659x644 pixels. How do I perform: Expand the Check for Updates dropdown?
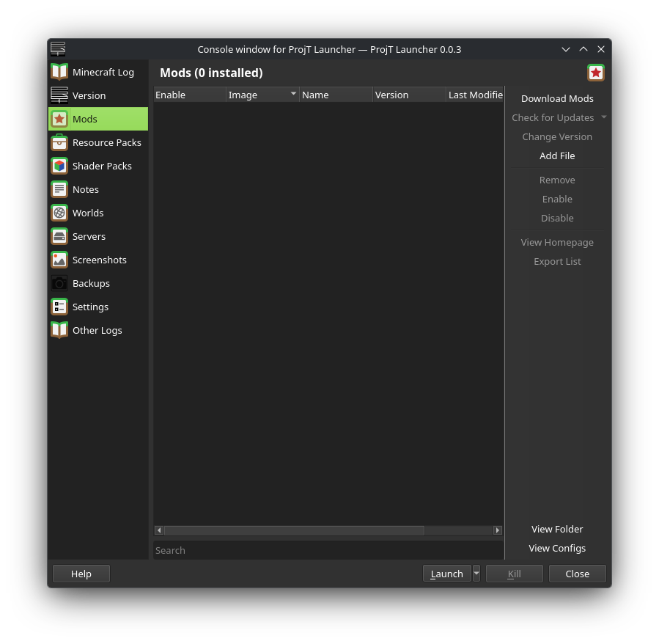[604, 117]
